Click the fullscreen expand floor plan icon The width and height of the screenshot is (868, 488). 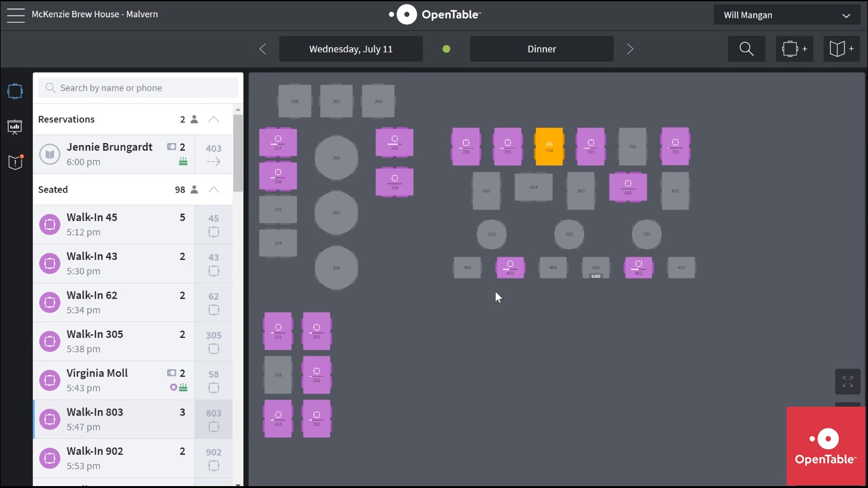pyautogui.click(x=848, y=382)
